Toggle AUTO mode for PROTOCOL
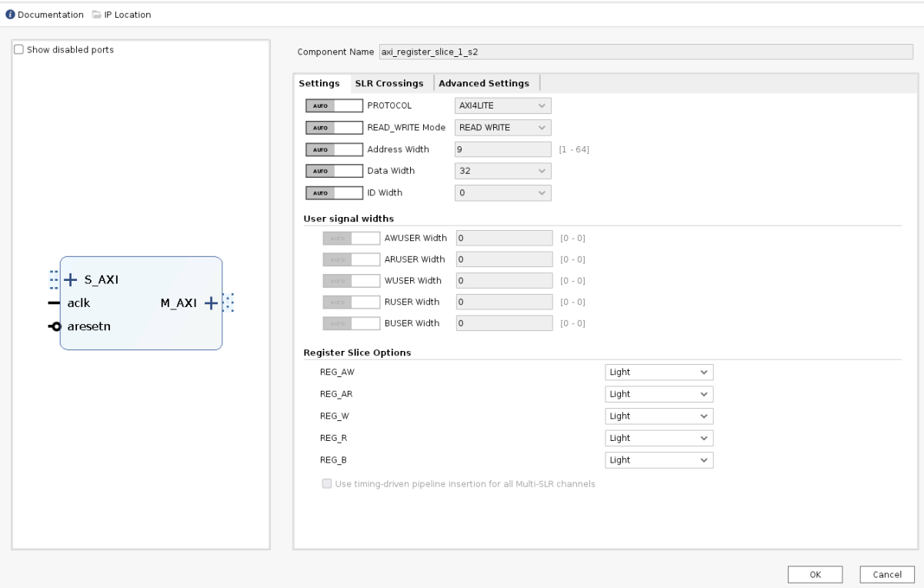Viewport: 924px width, 588px height. coord(334,105)
